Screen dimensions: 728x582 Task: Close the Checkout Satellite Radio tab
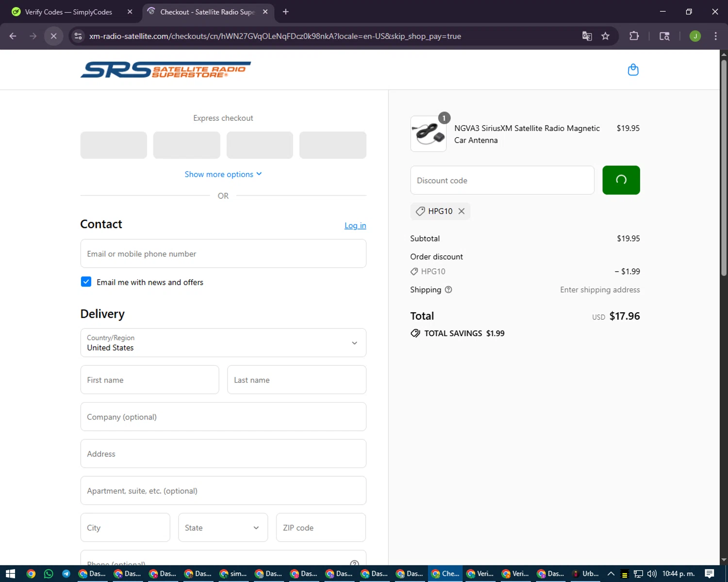coord(265,12)
